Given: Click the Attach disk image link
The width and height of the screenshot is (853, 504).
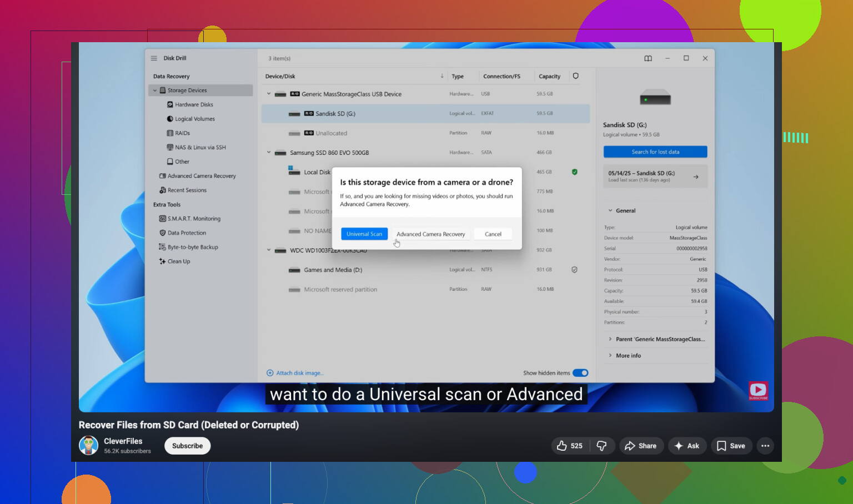Looking at the screenshot, I should coord(295,373).
